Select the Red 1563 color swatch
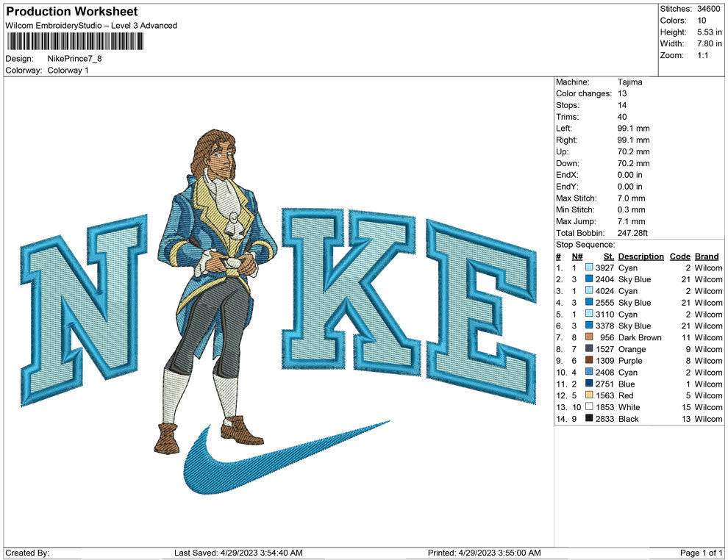Screen dimensions: 728x560 [589, 395]
